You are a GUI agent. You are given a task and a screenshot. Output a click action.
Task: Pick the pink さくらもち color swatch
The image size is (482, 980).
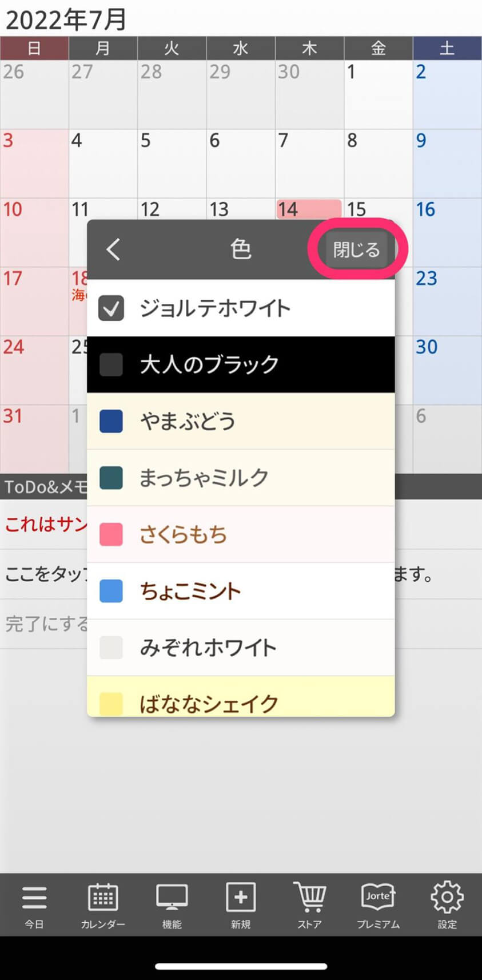click(x=111, y=534)
